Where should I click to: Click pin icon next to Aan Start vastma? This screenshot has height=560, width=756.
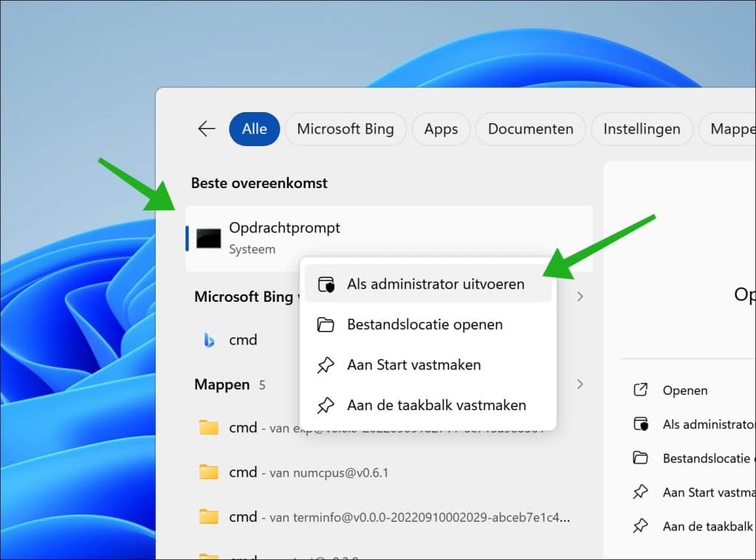coord(640,492)
